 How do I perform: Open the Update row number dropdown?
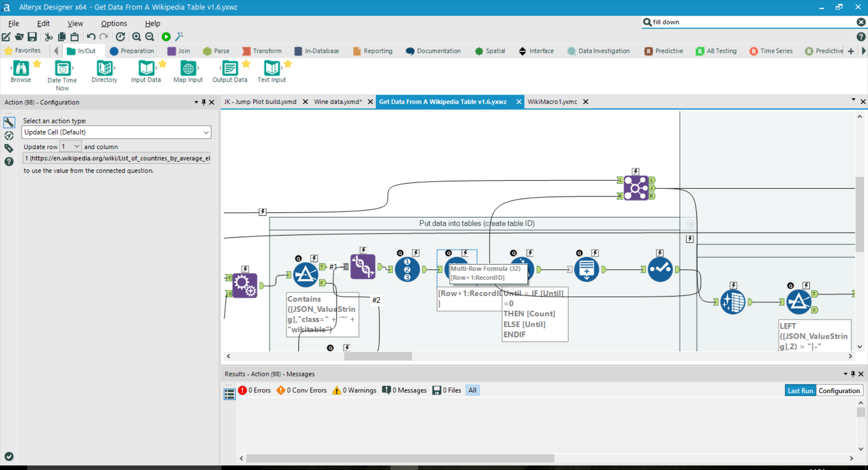76,146
